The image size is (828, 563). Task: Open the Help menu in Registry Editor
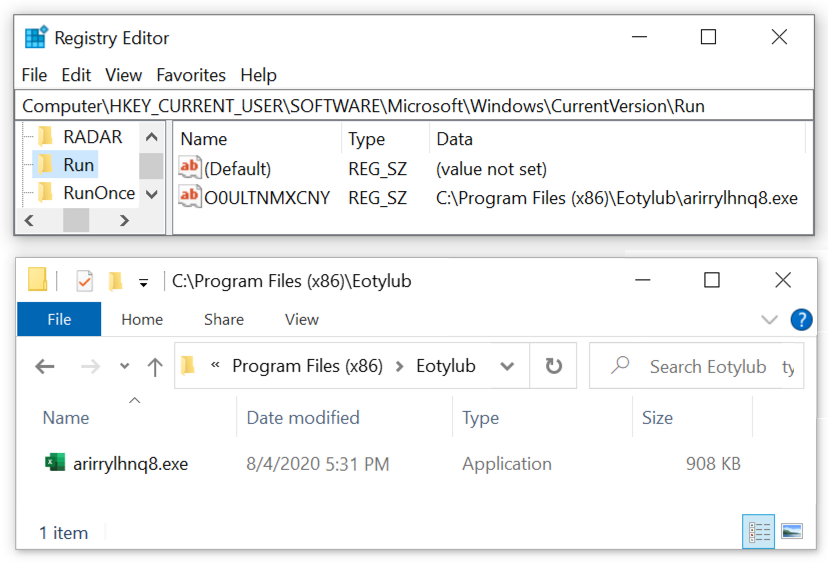tap(258, 75)
